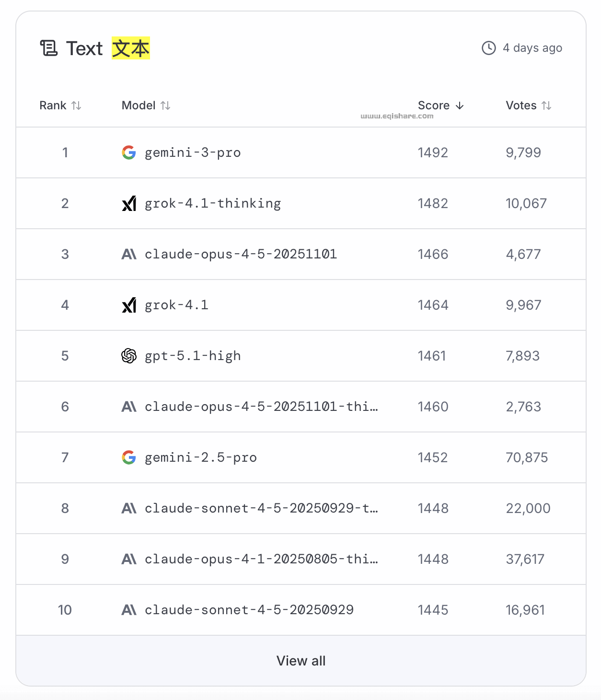Click xAI logo in the grok-4.1 row
This screenshot has height=700, width=601.
129,305
